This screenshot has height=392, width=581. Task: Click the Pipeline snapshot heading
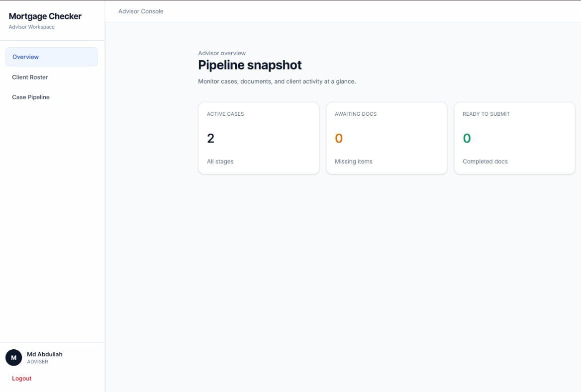pyautogui.click(x=250, y=65)
